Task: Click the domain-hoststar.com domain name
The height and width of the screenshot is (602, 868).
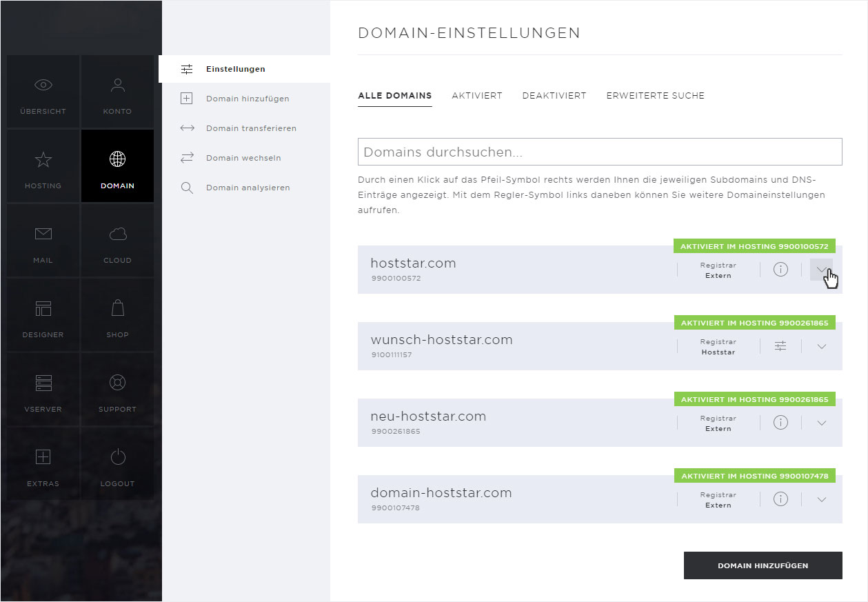Action: [x=441, y=493]
